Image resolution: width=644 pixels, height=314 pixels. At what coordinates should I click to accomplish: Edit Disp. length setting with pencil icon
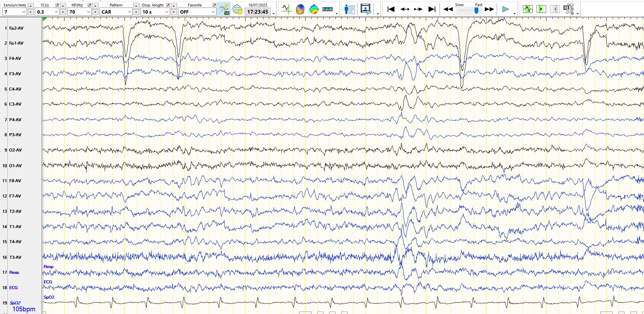[x=168, y=5]
